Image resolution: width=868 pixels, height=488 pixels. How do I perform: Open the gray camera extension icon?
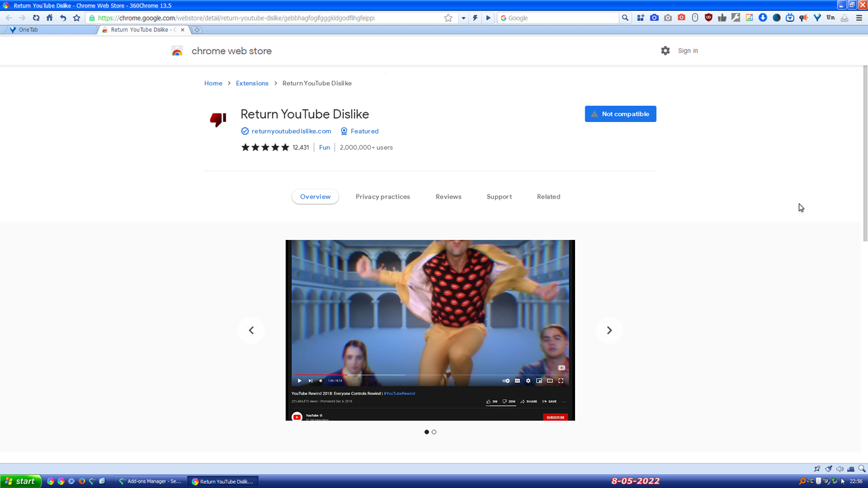point(668,18)
